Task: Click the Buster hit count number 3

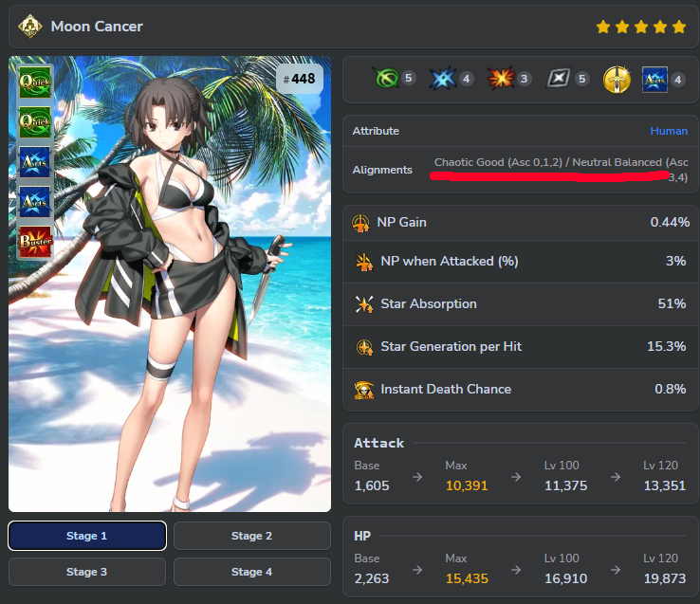Action: click(x=525, y=80)
